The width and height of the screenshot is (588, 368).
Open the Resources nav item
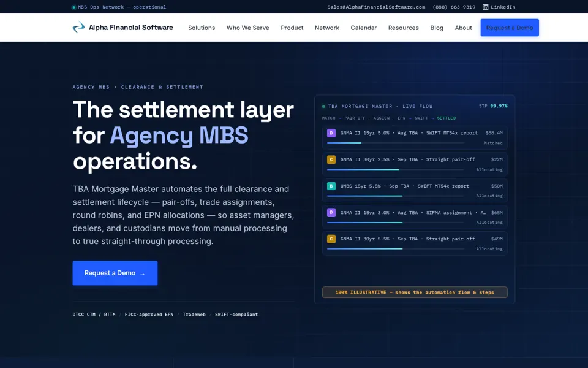coord(403,28)
